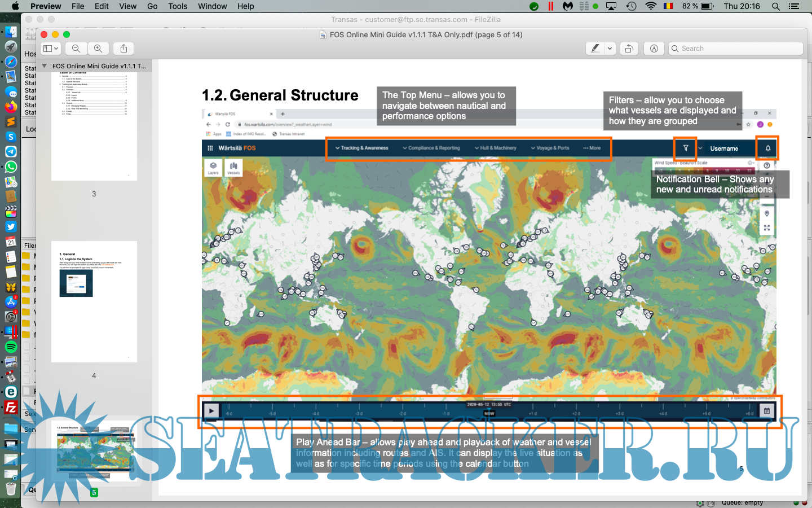Open Telegram from the Dock
The image size is (812, 508).
tap(11, 152)
